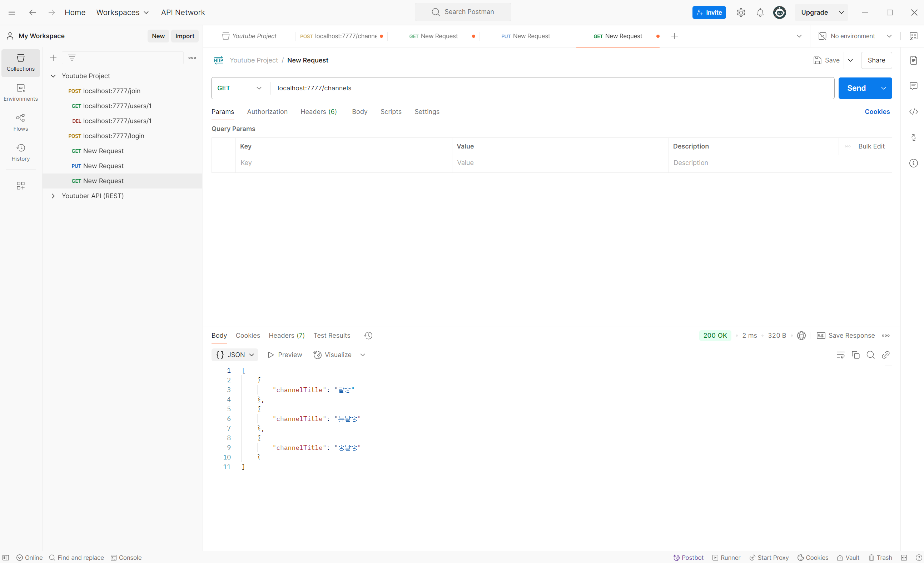Open Postbot in the status bar
This screenshot has width=924, height=563.
[688, 558]
